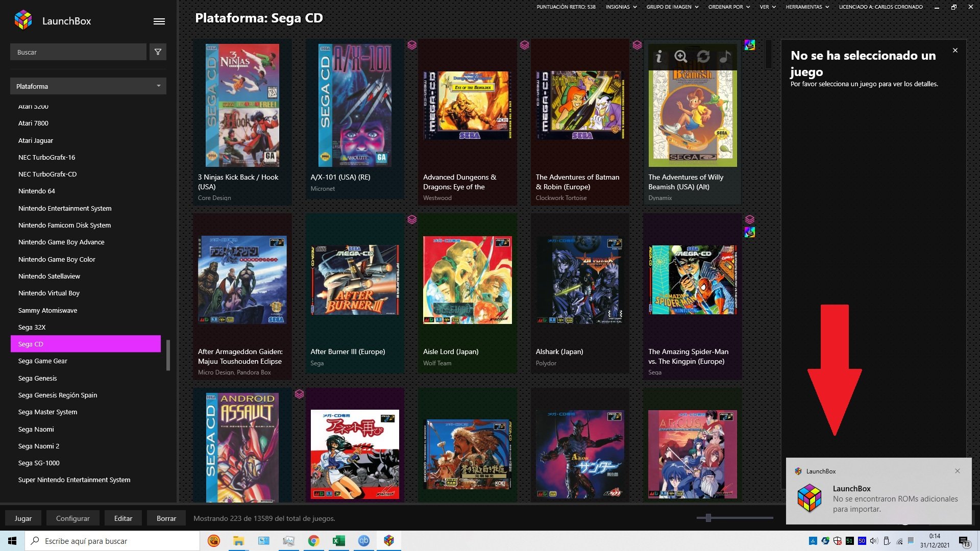980x551 pixels.
Task: Zoom the Willy Beamish cover with magnifier icon
Action: coord(680,57)
